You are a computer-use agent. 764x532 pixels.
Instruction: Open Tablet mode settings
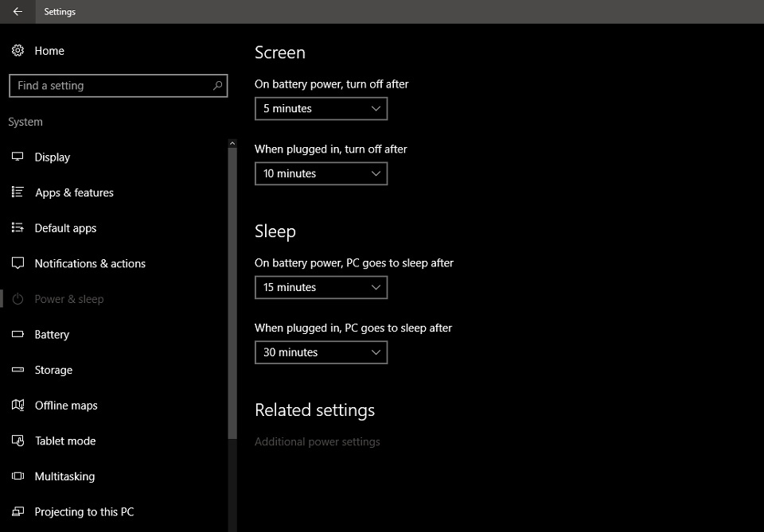pos(65,441)
